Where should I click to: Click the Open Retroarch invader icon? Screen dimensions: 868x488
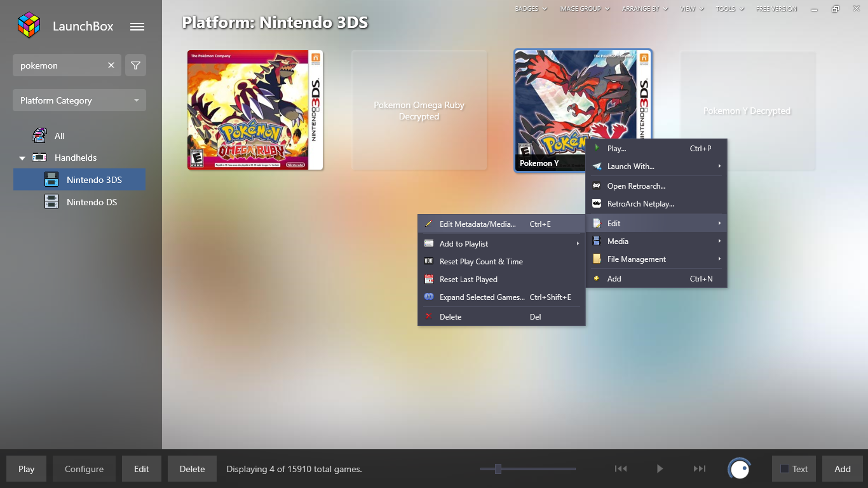[x=597, y=186]
